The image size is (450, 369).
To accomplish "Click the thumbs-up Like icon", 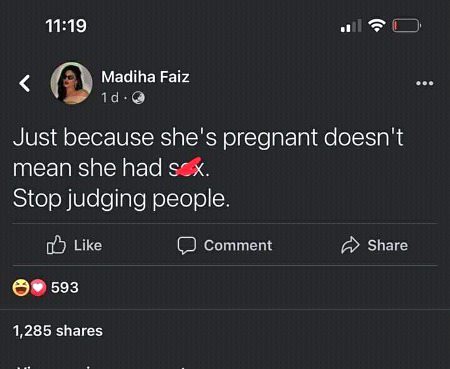I will [56, 245].
